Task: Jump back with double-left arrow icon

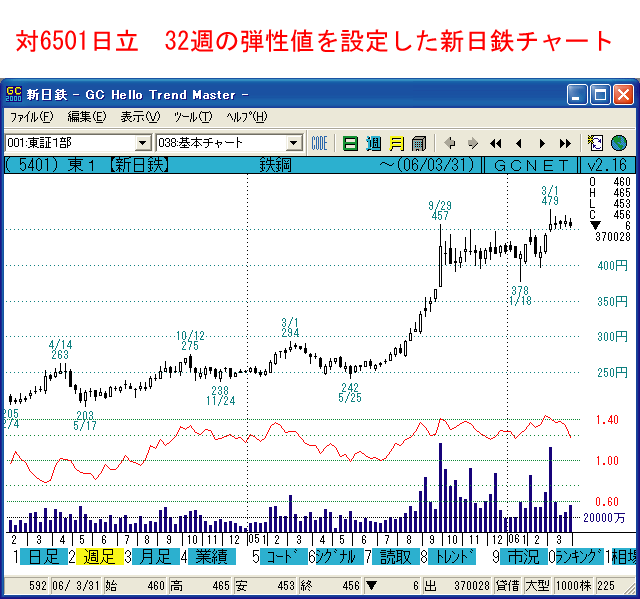Action: (x=496, y=143)
